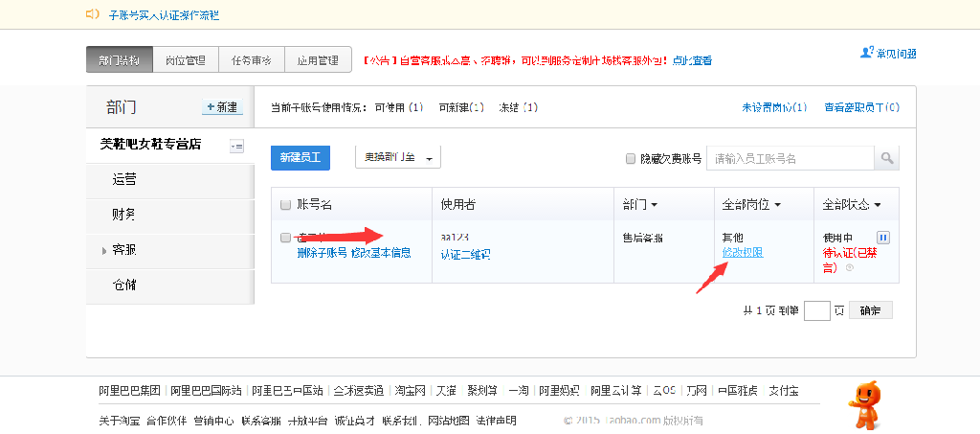This screenshot has width=980, height=434.
Task: Select the 财务 department
Action: tap(170, 216)
